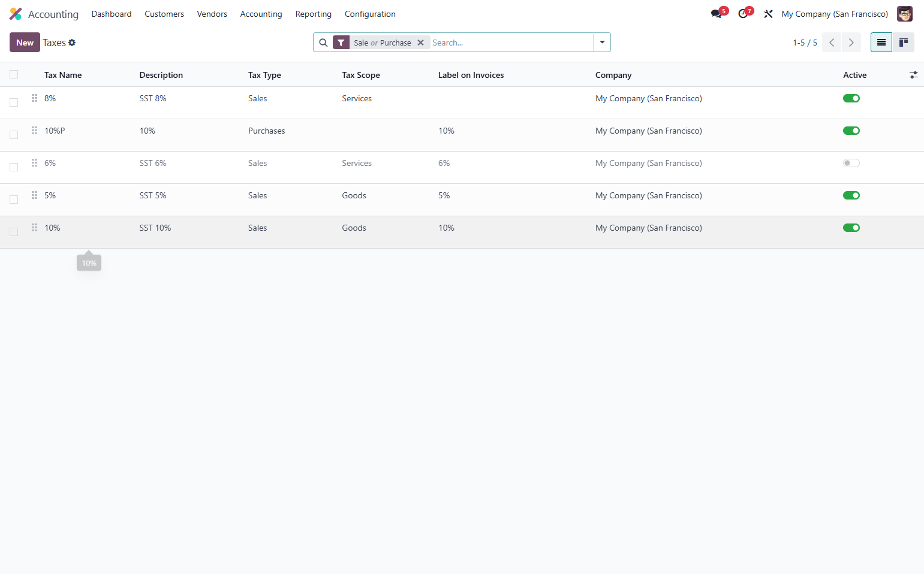Switch to list view
Image resolution: width=924 pixels, height=574 pixels.
point(881,43)
